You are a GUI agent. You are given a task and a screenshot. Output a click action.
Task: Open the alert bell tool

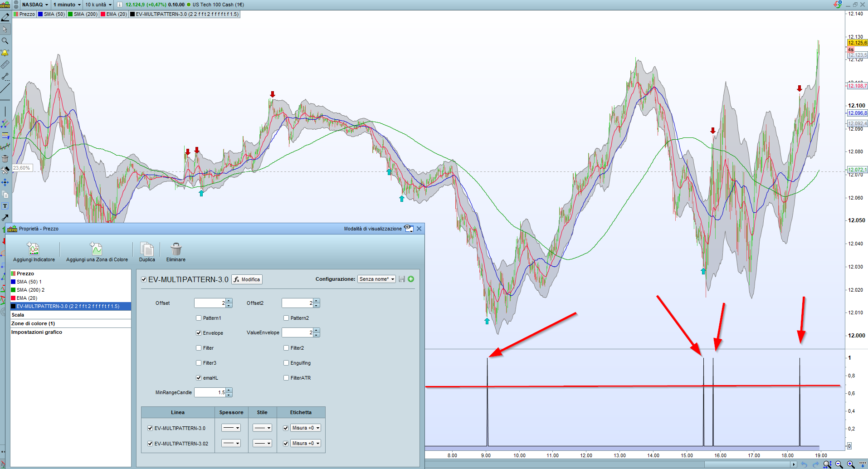point(5,53)
